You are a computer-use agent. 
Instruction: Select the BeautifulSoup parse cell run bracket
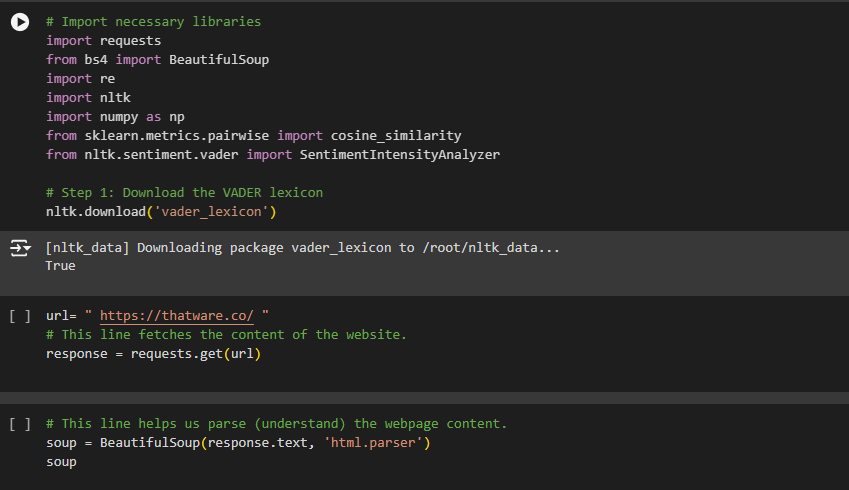click(x=20, y=424)
